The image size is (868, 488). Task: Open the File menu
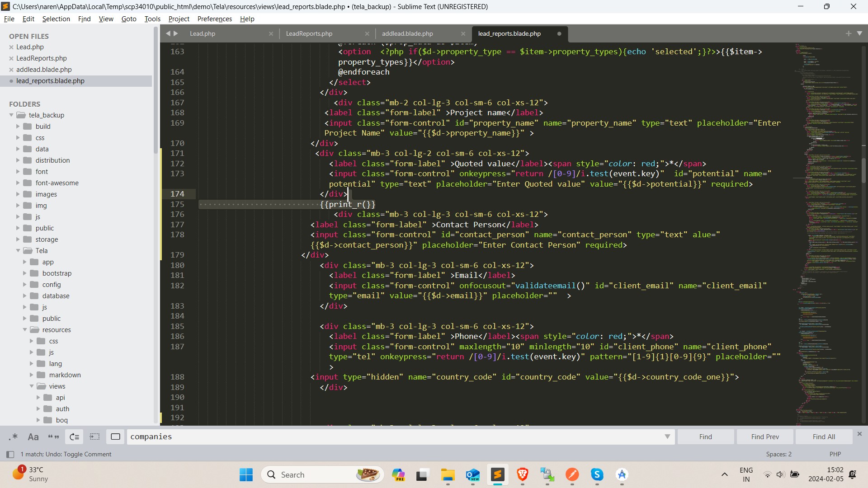pyautogui.click(x=9, y=19)
